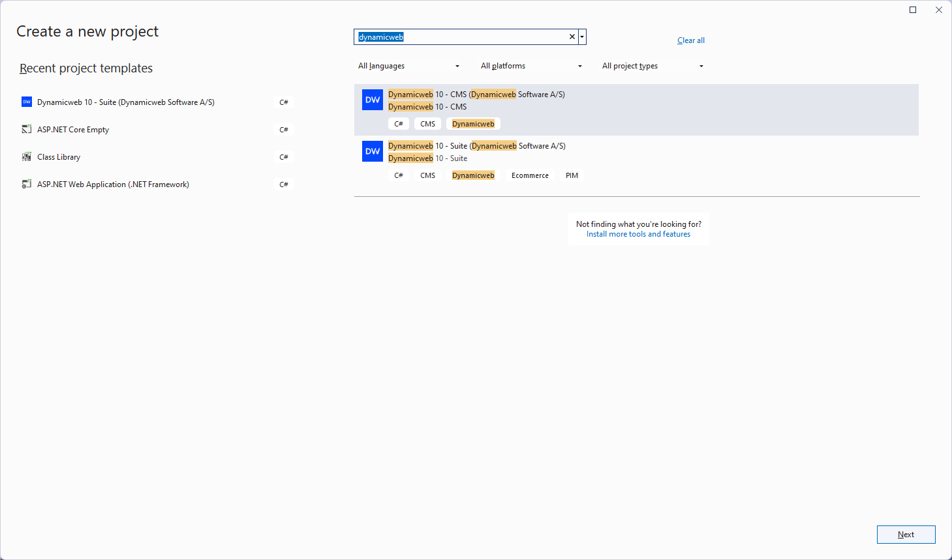Click the Dynamicweb 10 - CMS description line
The image size is (952, 560).
pyautogui.click(x=427, y=107)
